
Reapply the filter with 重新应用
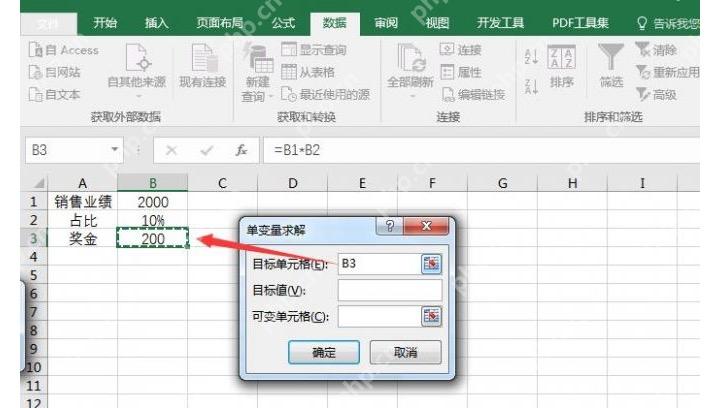[668, 72]
